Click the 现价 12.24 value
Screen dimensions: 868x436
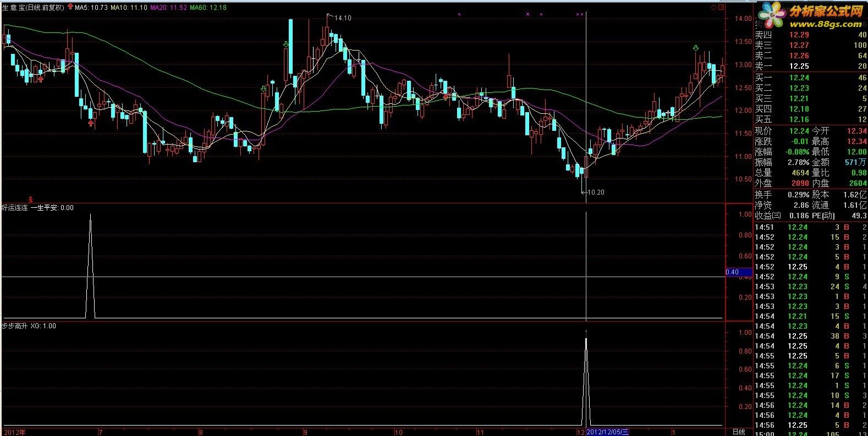click(x=798, y=131)
